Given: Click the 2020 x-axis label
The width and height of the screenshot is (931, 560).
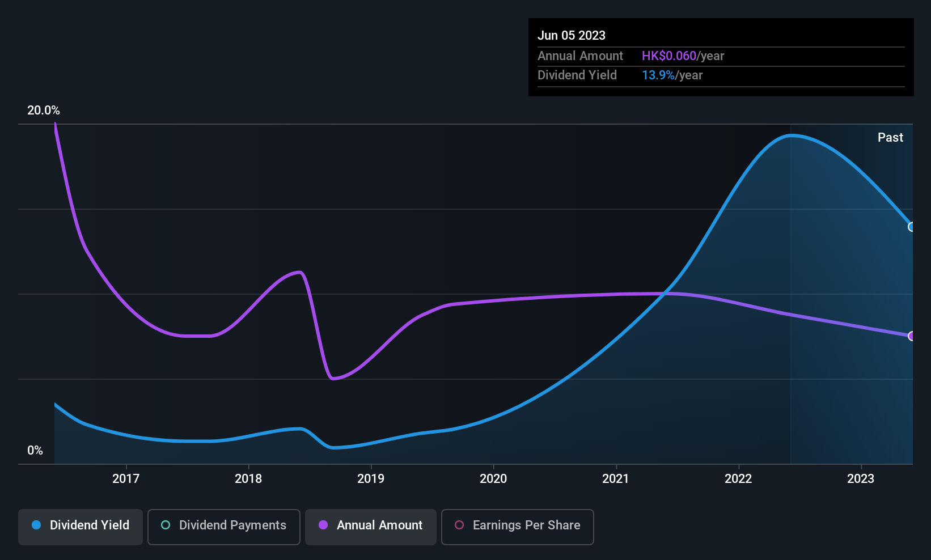Looking at the screenshot, I should click(x=493, y=478).
